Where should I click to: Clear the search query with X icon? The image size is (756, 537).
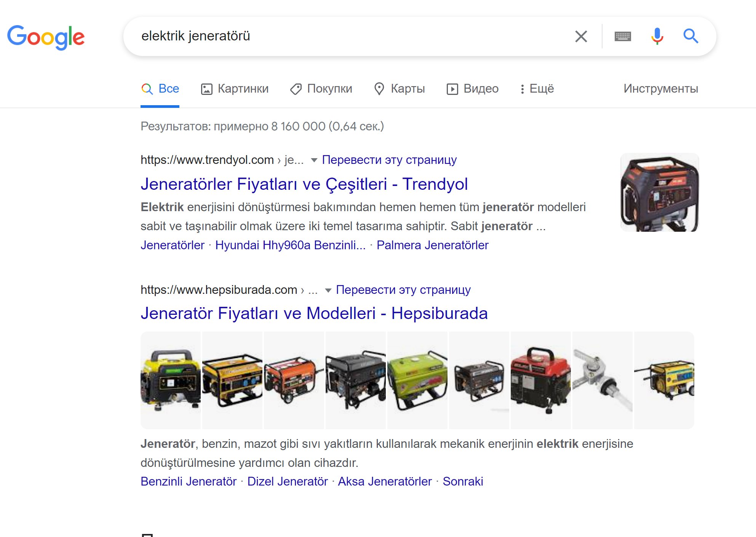click(581, 36)
